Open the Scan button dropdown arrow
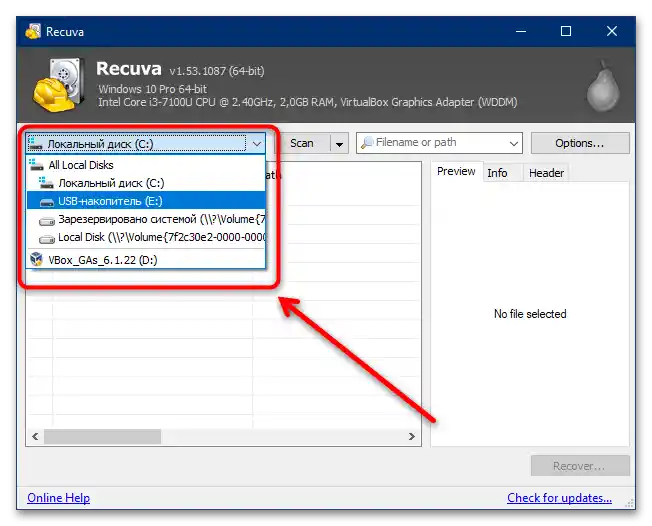Image resolution: width=652 pixels, height=526 pixels. 339,144
